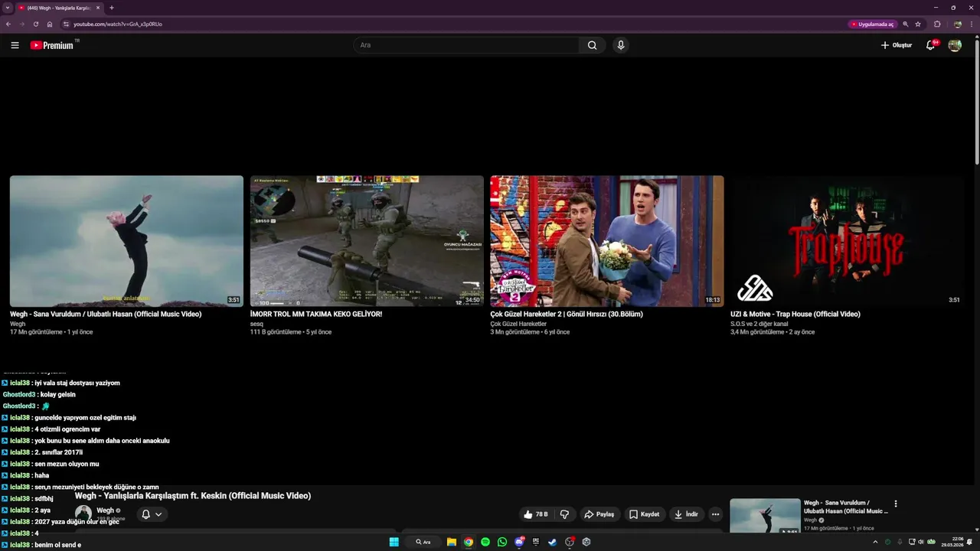The height and width of the screenshot is (551, 980).
Task: Reload the current page
Action: click(36, 24)
